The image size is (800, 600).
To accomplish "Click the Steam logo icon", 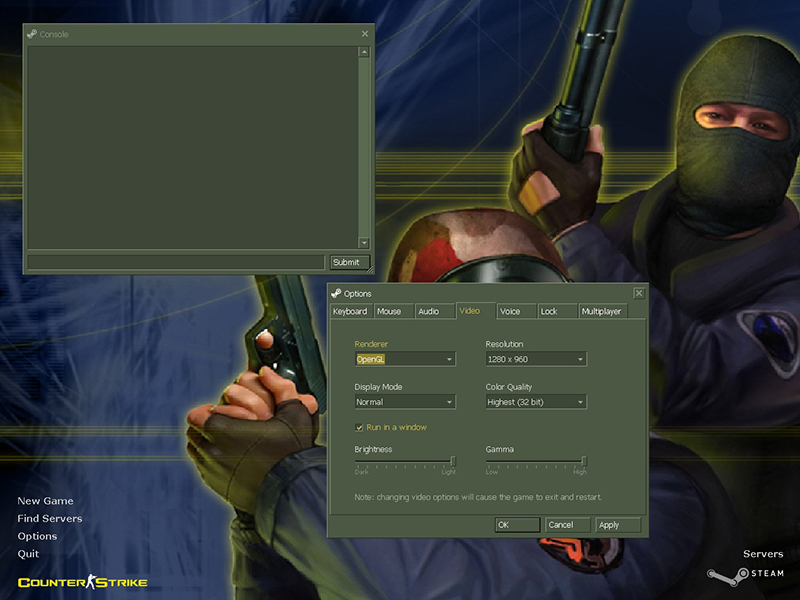I will 728,575.
